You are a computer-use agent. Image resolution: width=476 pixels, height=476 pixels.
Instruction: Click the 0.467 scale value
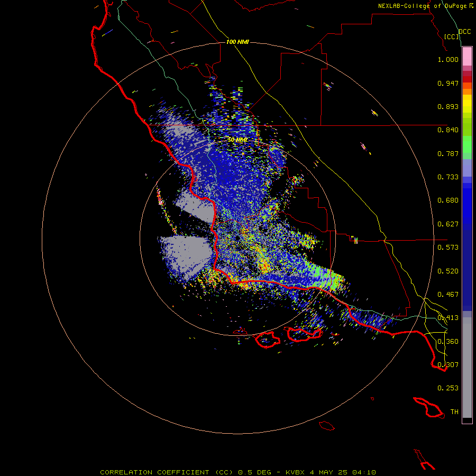(x=448, y=295)
